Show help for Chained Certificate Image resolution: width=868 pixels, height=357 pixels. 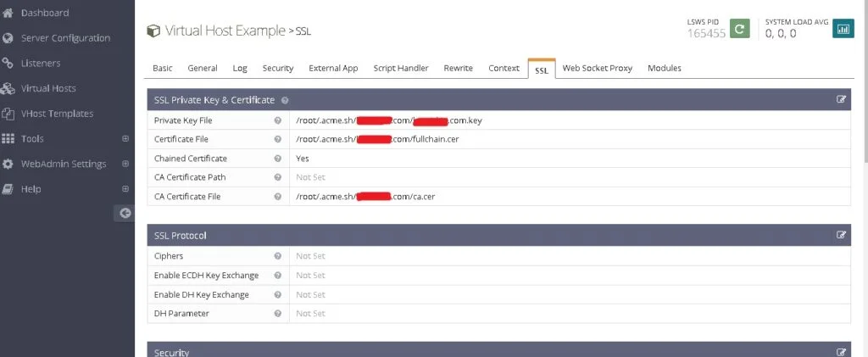pyautogui.click(x=278, y=159)
